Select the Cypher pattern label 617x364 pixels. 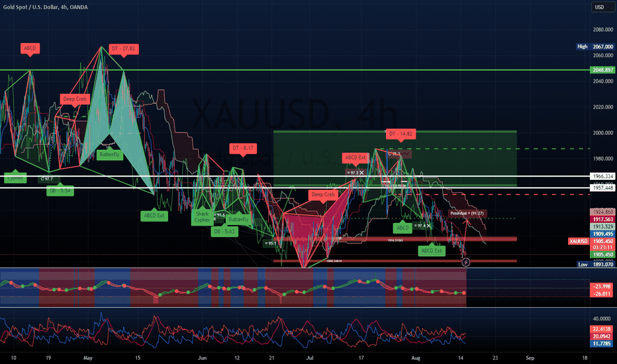(x=15, y=178)
